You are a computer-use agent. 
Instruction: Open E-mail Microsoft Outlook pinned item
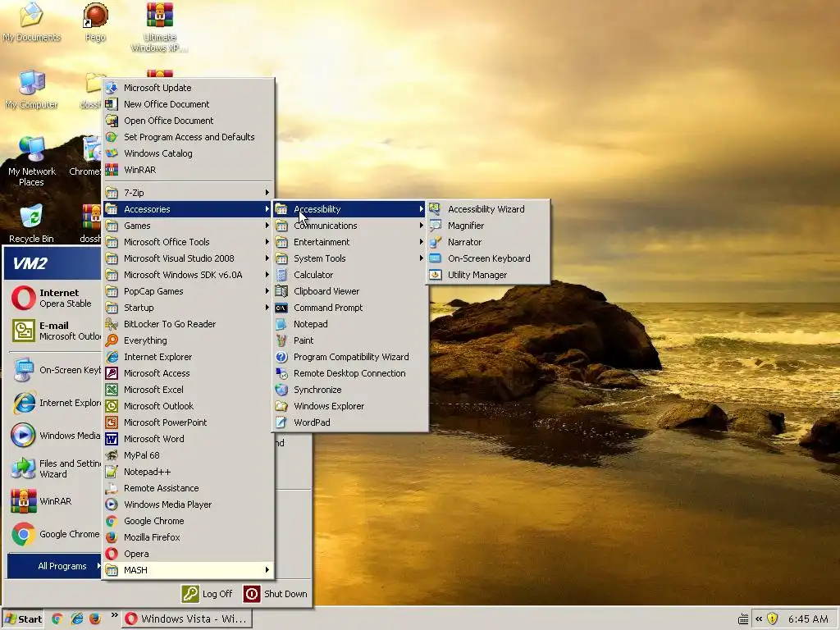point(53,331)
